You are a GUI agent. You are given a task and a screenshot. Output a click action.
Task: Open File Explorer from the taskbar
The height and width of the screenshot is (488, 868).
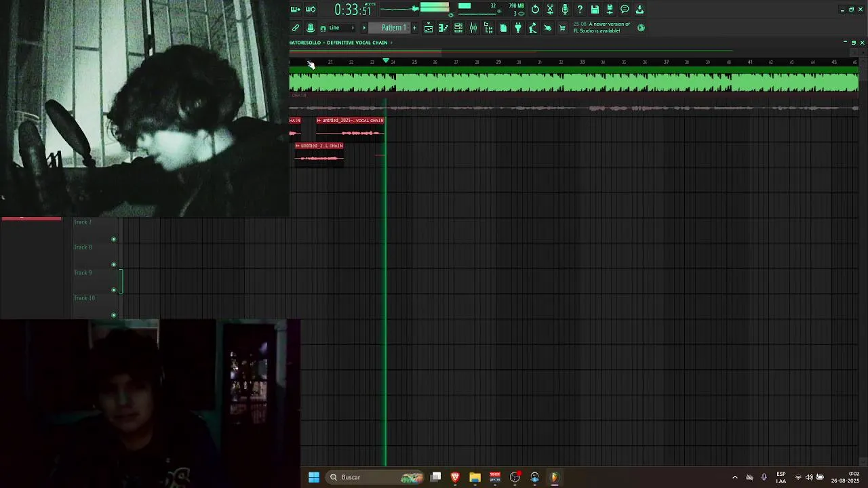475,477
